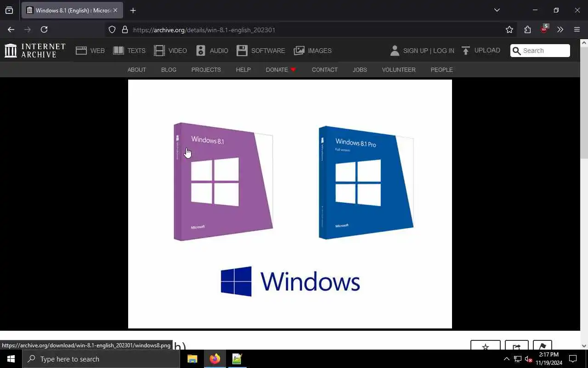Click scrollbar up arrow

[x=584, y=43]
